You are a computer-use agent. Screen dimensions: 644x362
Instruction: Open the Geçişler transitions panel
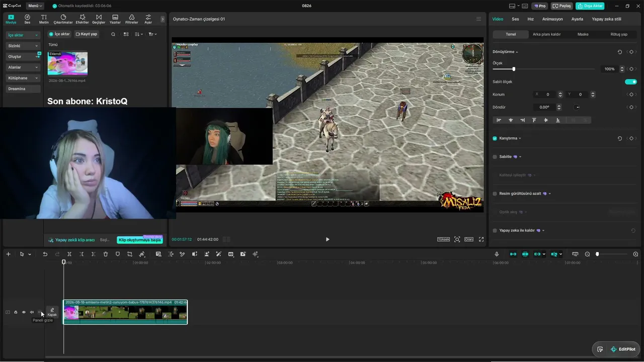(99, 19)
